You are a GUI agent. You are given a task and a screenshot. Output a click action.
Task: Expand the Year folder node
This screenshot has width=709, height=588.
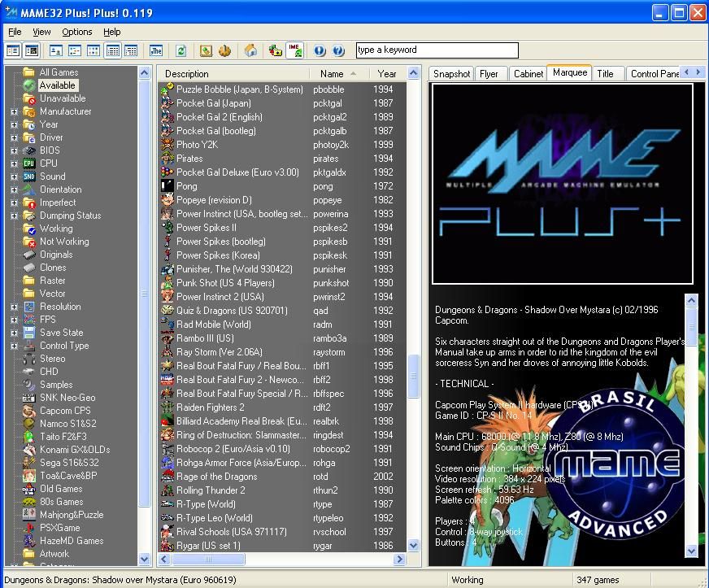click(x=14, y=124)
